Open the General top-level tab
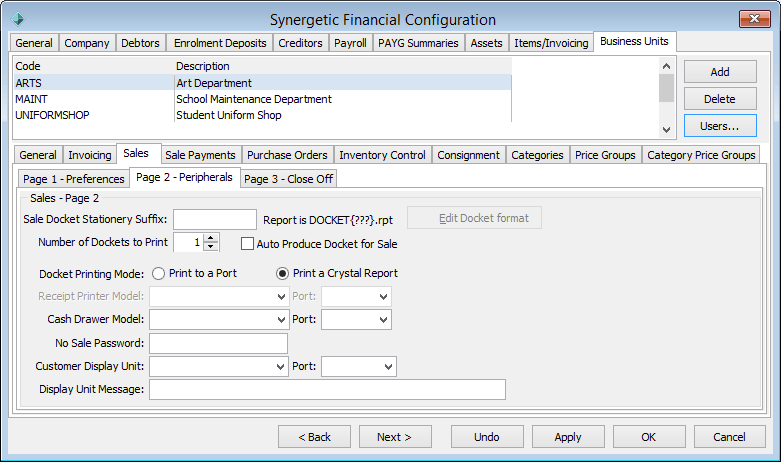The width and height of the screenshot is (781, 462). click(34, 43)
